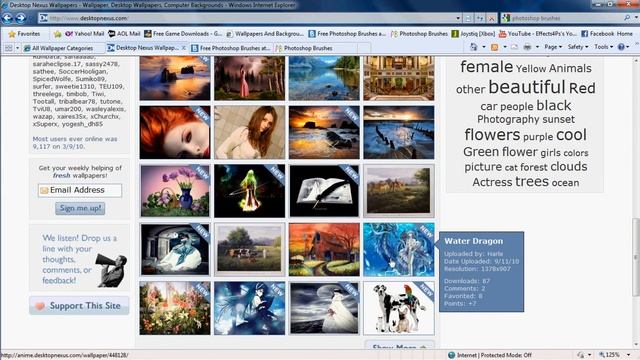Screen dimensions: 640x360
Task: Open the Favorites star button
Action: 25,34
